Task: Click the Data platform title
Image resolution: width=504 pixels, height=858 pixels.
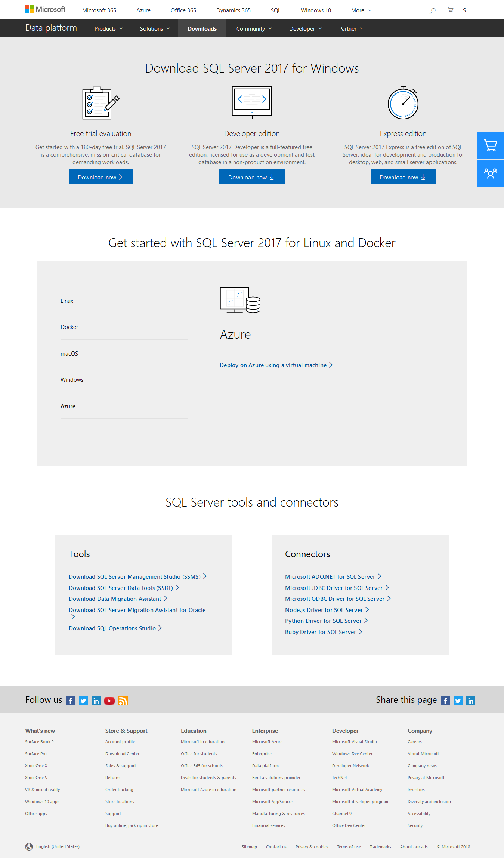Action: click(x=51, y=28)
